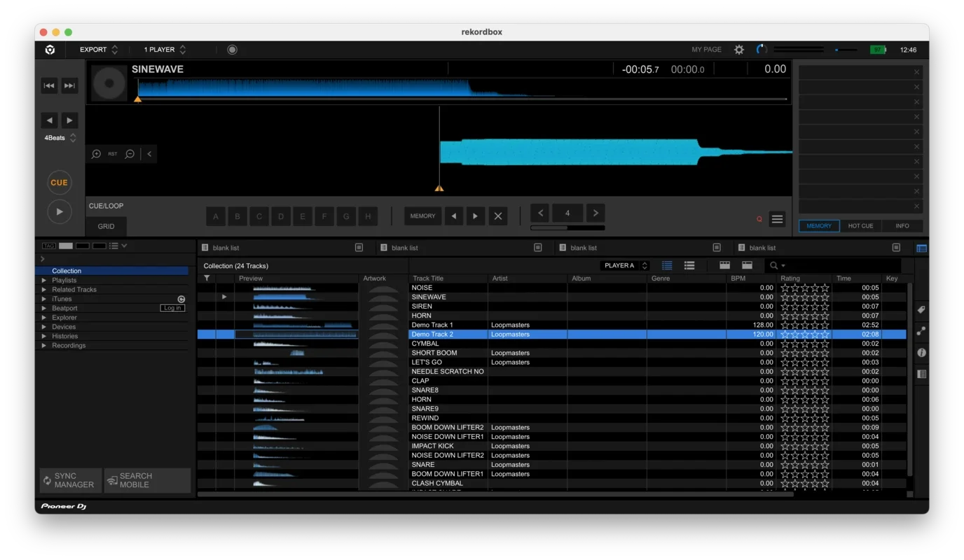Expand the iTunes tree node

44,299
